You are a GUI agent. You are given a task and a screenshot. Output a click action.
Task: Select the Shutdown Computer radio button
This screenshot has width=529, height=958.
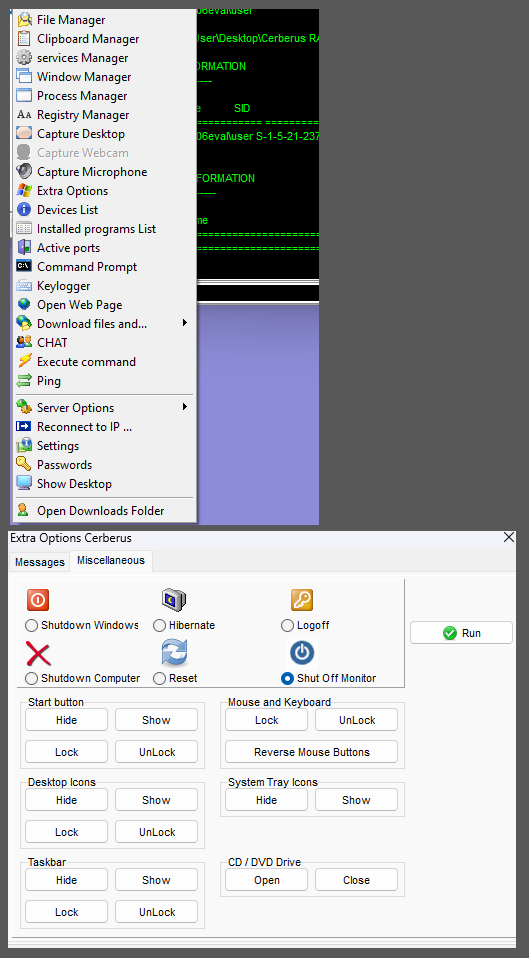pos(31,678)
